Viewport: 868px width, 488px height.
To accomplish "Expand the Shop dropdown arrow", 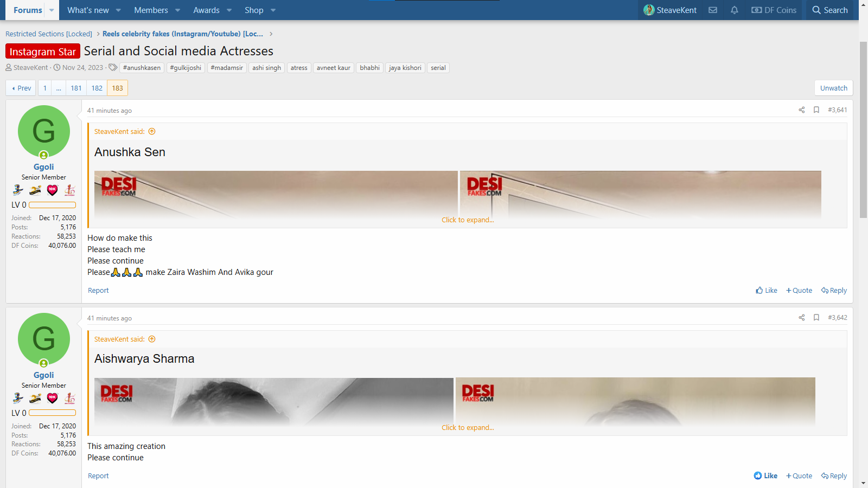I will [x=273, y=10].
